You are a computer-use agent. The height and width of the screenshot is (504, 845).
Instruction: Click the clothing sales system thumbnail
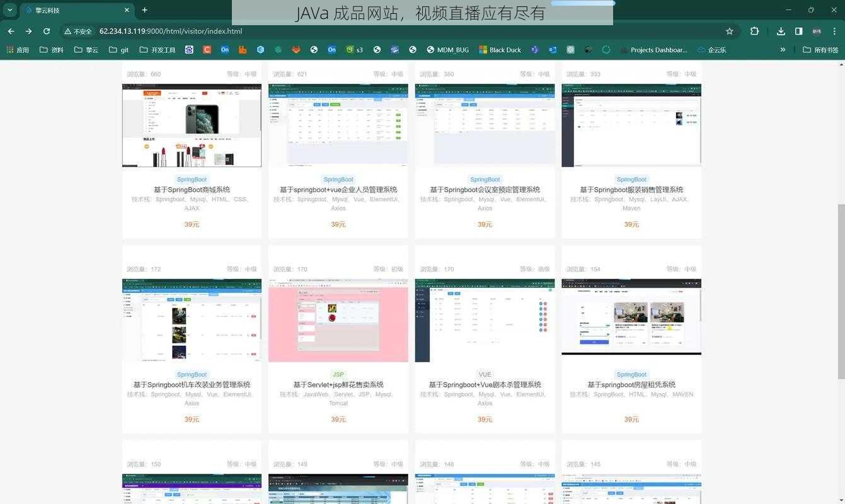(x=631, y=125)
